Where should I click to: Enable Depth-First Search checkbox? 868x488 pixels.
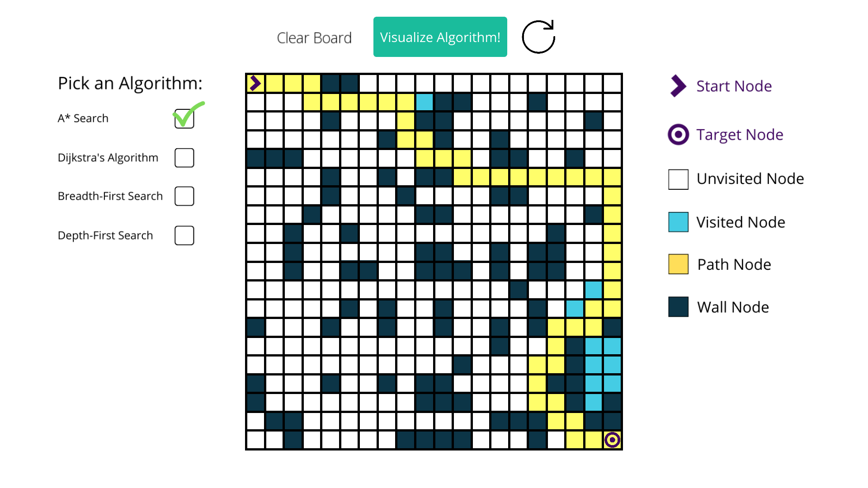pos(184,235)
